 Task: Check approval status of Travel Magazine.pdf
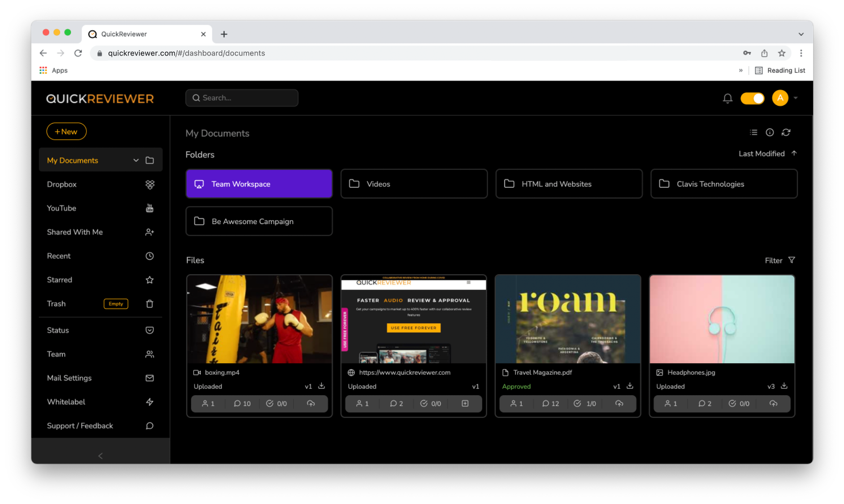[584, 404]
